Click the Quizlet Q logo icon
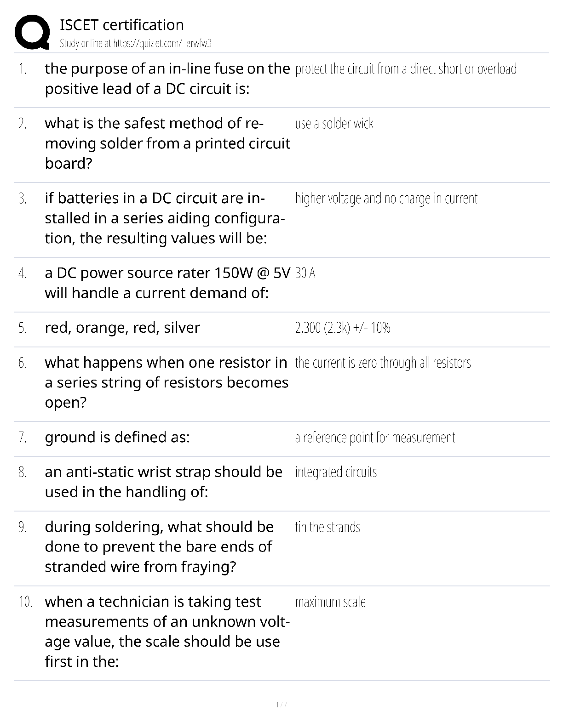Screen dimensions: 563x728 point(32,32)
